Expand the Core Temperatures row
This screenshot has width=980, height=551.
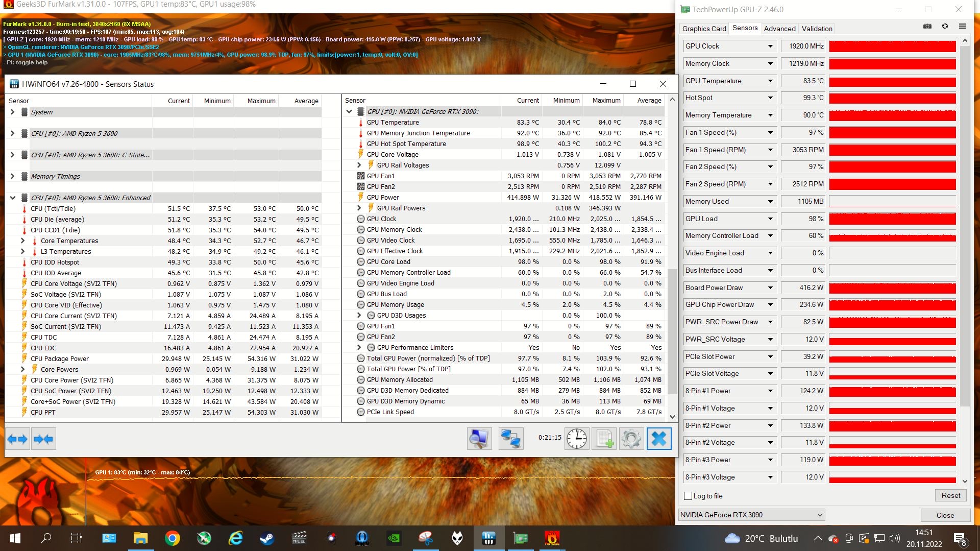[22, 241]
